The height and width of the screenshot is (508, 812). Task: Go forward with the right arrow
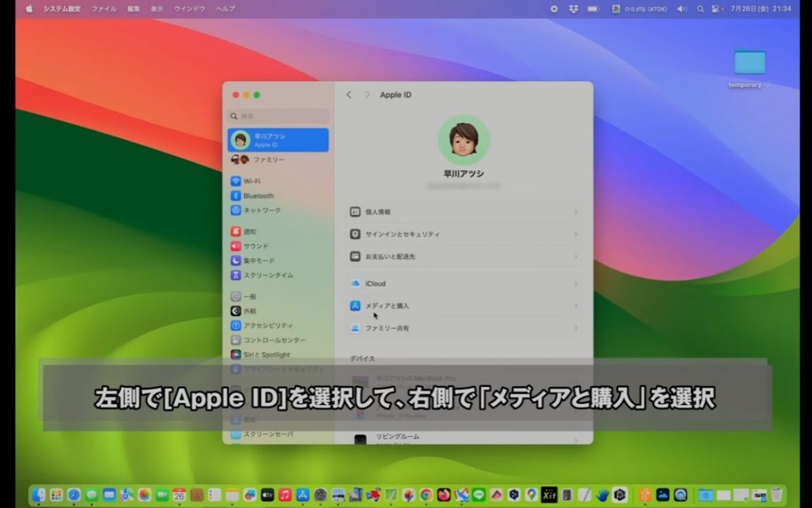(x=367, y=95)
